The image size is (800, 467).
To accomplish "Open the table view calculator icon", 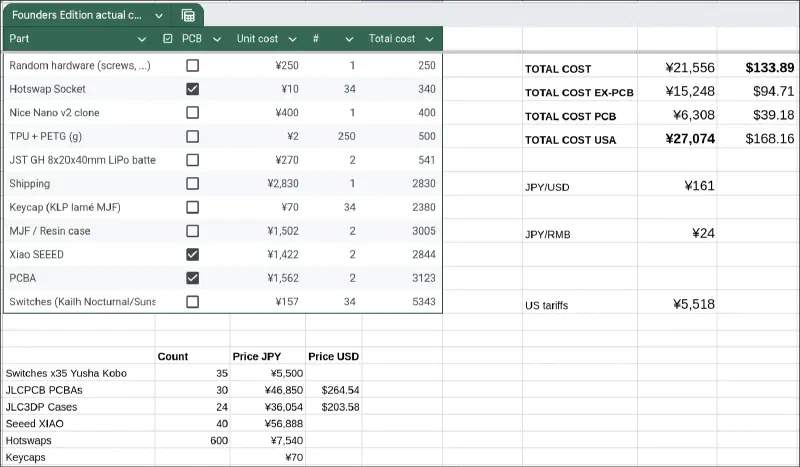I will 188,15.
